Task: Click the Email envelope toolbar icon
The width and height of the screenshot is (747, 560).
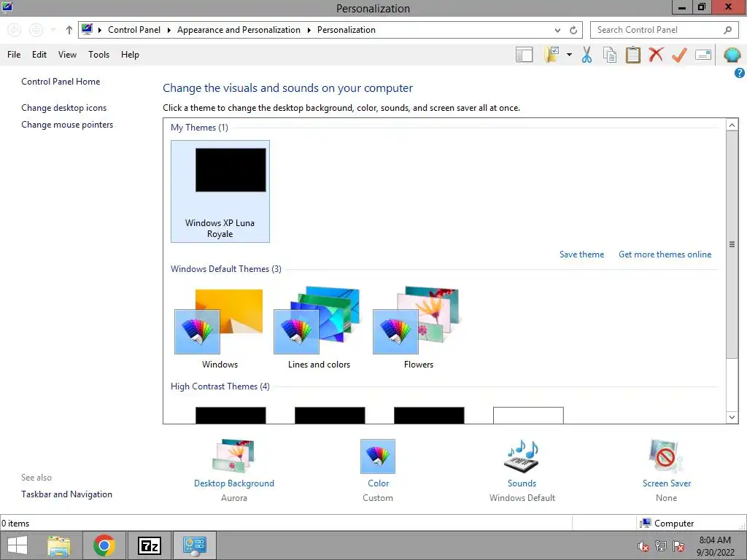Action: pyautogui.click(x=703, y=55)
